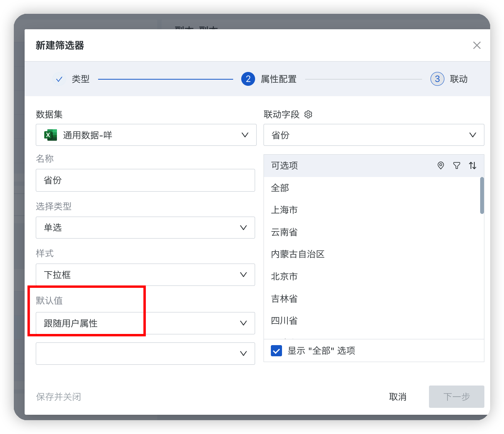Open the 选择类型 dropdown showing 单选
504x434 pixels.
[145, 227]
